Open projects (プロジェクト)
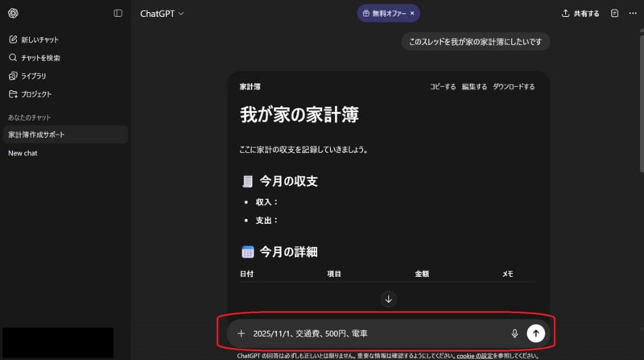The height and width of the screenshot is (360, 644). tap(30, 94)
